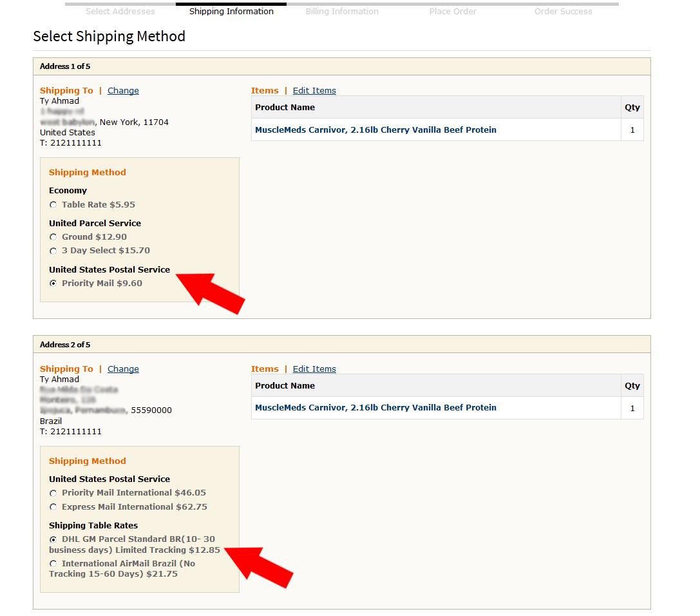
Task: Click Product Name column header in Address 1
Action: 285,108
